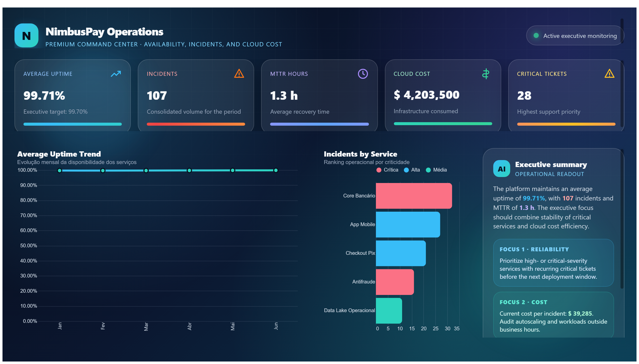Toggle the Alta legend series
Viewport: 639px width, 364px height.
click(412, 170)
